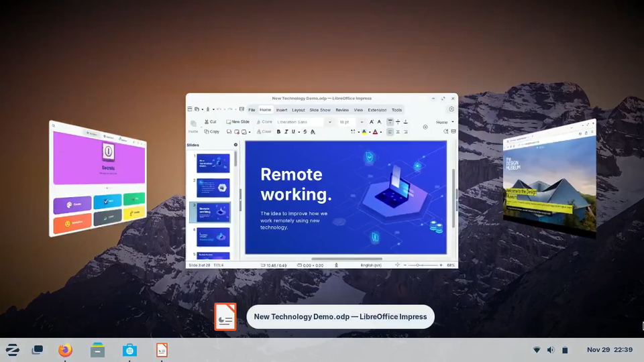The height and width of the screenshot is (362, 644).
Task: Open Firefox from the taskbar
Action: (x=65, y=350)
